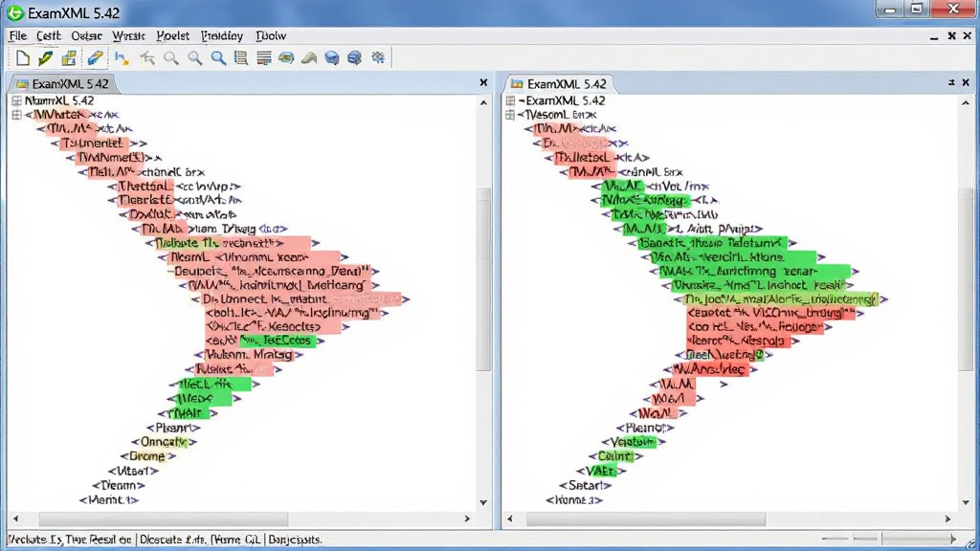Click the green pencil edit icon in toolbar
Screen dimensions: 980x551
pos(46,58)
